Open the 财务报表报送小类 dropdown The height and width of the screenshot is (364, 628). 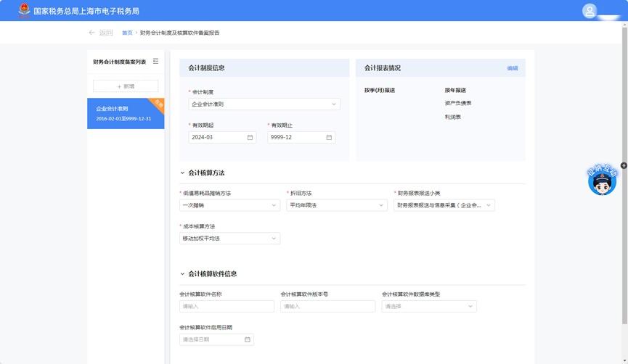tap(444, 205)
